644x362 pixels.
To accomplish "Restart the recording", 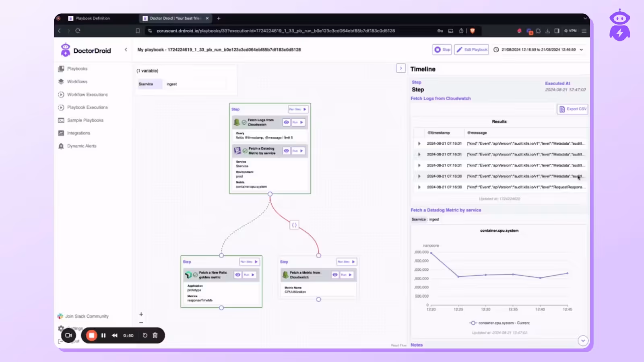I will coord(145,335).
